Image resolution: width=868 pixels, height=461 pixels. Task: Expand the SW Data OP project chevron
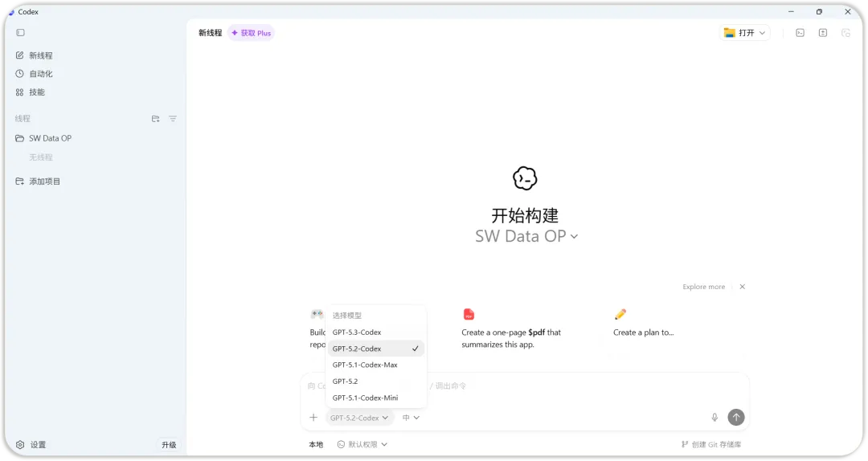coord(574,236)
